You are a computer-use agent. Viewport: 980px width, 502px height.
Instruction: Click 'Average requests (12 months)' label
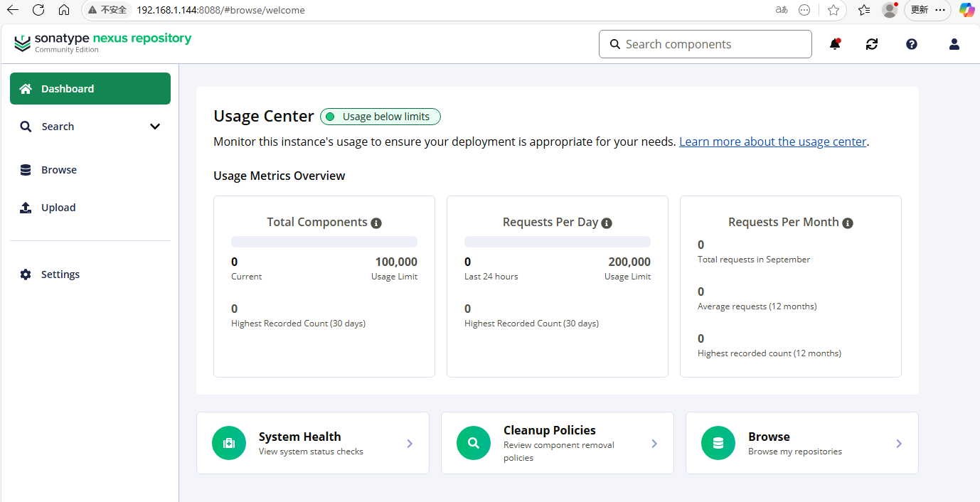pyautogui.click(x=757, y=306)
